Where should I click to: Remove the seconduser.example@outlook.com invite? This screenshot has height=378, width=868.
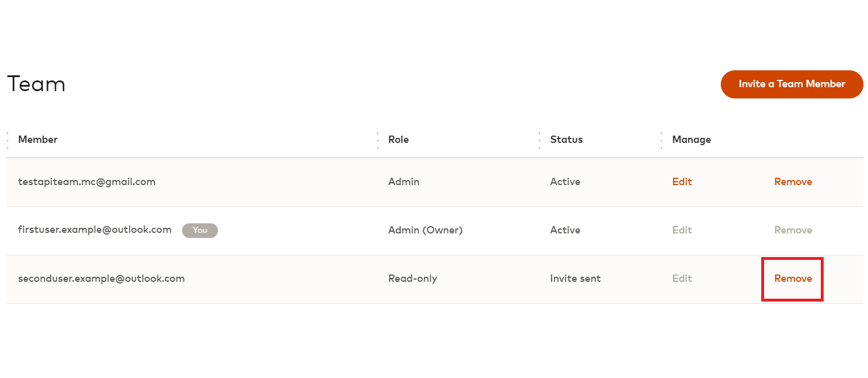(x=793, y=278)
